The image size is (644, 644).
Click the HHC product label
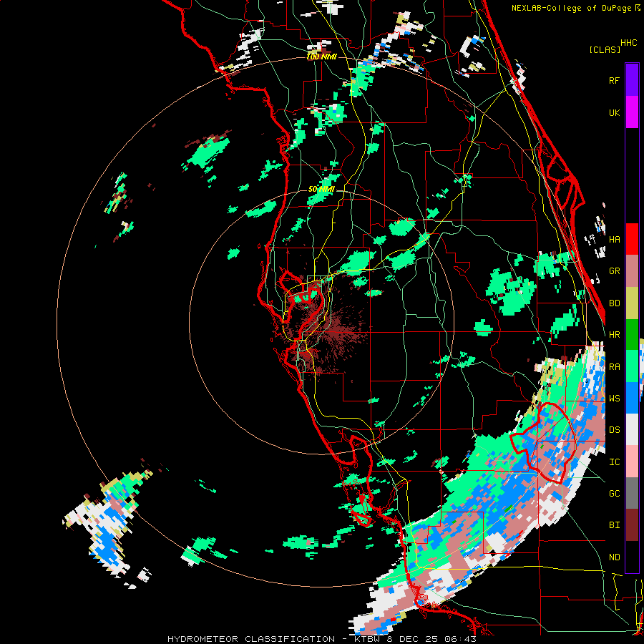pyautogui.click(x=628, y=43)
